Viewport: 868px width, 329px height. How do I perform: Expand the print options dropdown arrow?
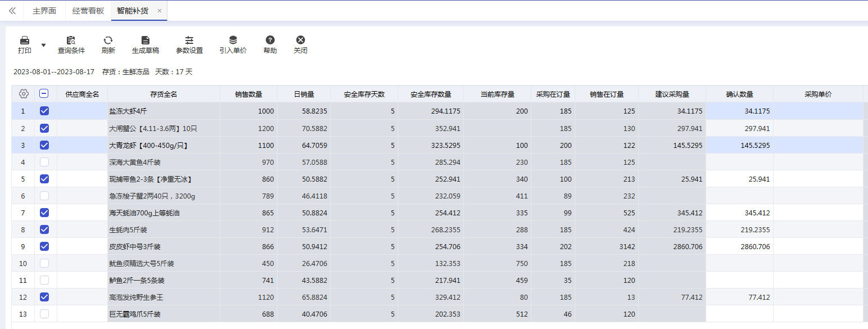pyautogui.click(x=44, y=45)
